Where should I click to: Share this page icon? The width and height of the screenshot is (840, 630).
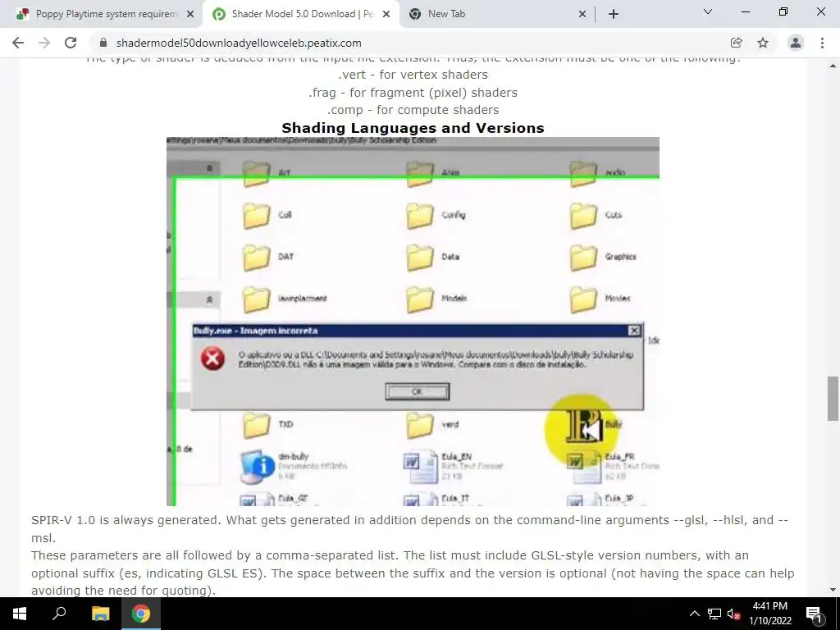click(736, 43)
